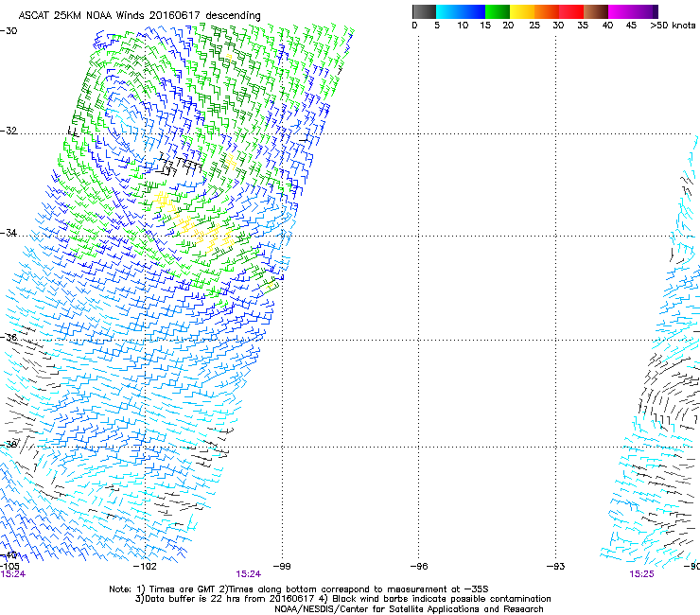Click the -96 longitude axis label

pyautogui.click(x=419, y=567)
